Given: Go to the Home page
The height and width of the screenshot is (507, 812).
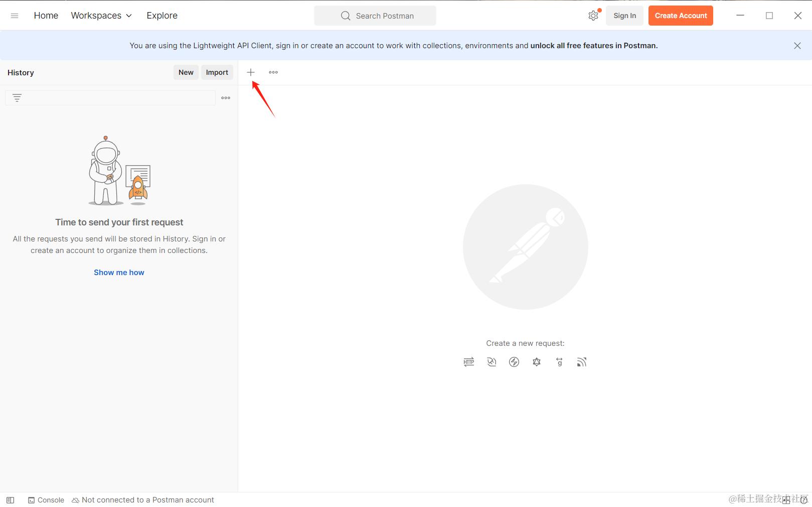Looking at the screenshot, I should 46,16.
